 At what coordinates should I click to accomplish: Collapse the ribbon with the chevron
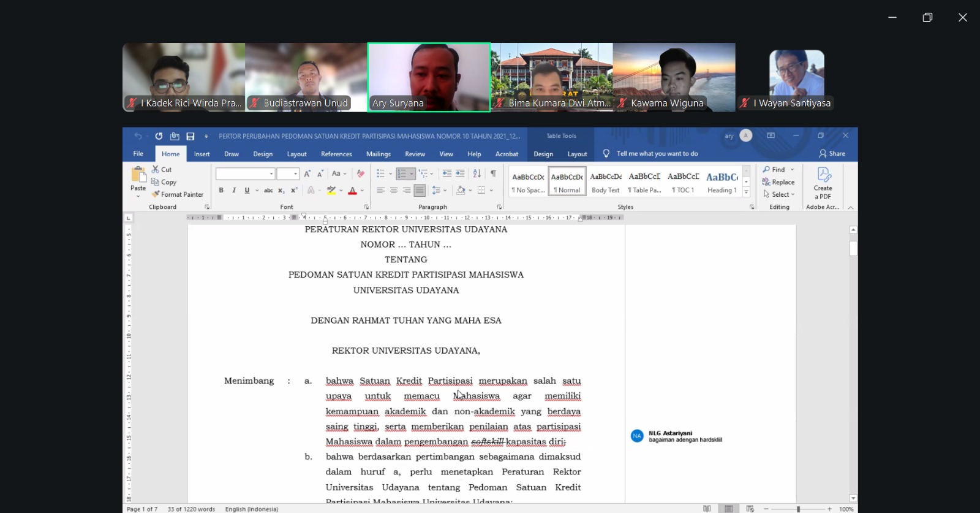point(850,208)
